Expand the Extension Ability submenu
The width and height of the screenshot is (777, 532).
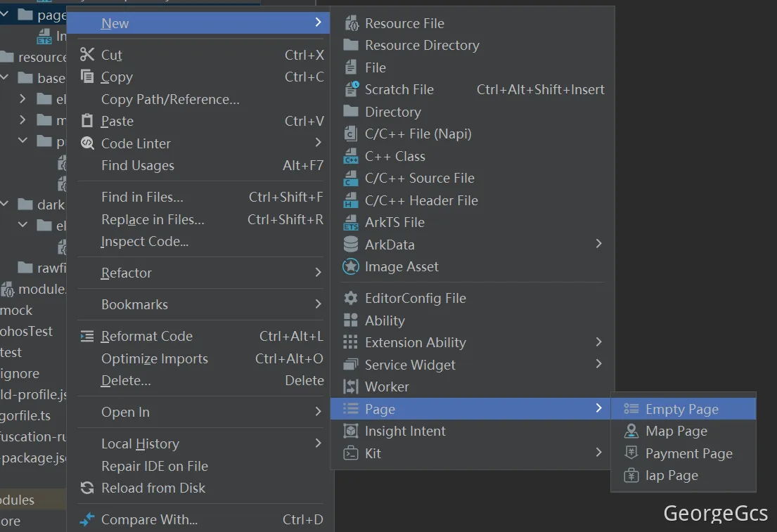(x=598, y=342)
